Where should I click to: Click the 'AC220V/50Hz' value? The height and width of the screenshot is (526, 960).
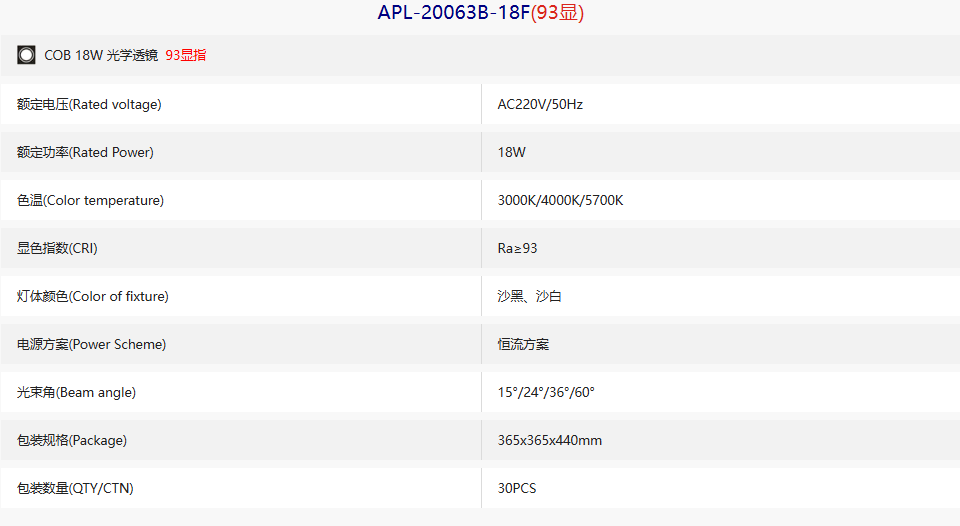pos(540,105)
